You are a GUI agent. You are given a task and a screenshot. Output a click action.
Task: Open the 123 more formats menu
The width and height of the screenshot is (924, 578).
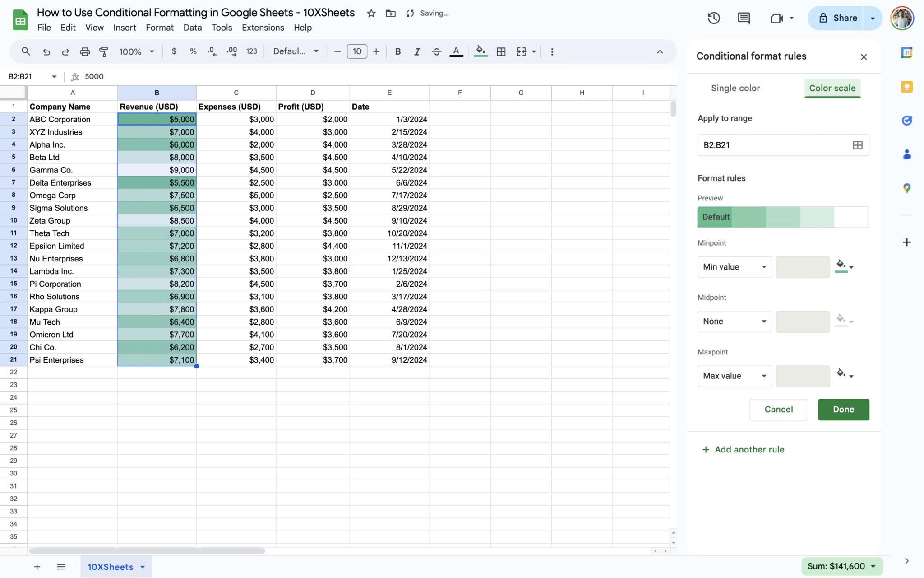tap(252, 51)
